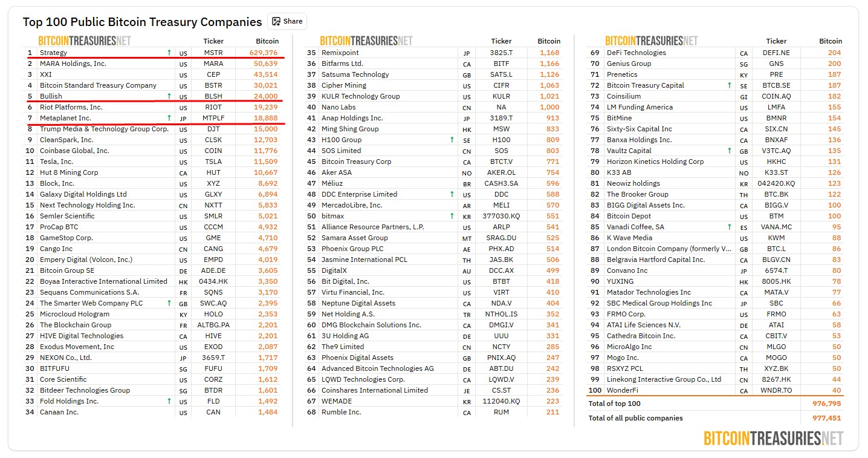Select Bitcoin Standard Treasury Company row name
The width and height of the screenshot is (868, 458).
(x=98, y=85)
